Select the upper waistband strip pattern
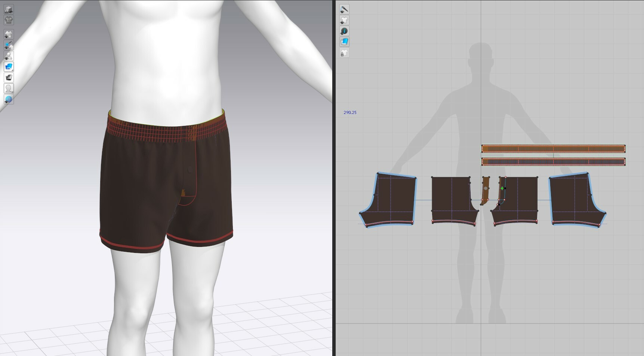This screenshot has height=356, width=644. (553, 148)
